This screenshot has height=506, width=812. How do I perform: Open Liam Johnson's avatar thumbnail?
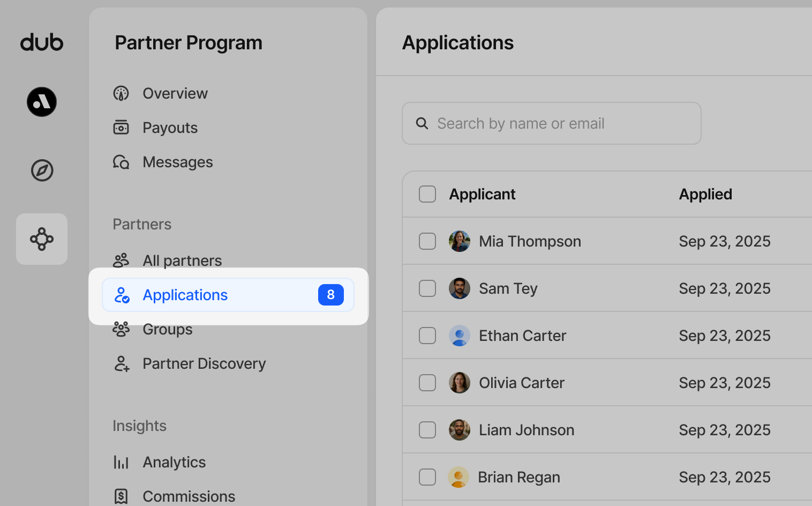point(460,430)
